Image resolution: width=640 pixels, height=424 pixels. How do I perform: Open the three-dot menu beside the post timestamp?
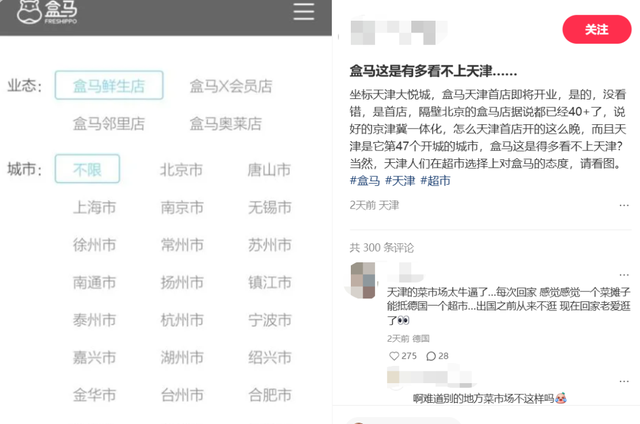(624, 205)
